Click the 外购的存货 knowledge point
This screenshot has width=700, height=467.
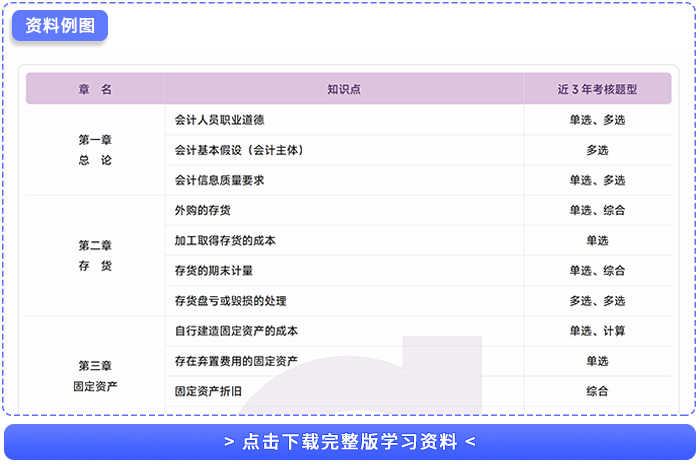[202, 210]
